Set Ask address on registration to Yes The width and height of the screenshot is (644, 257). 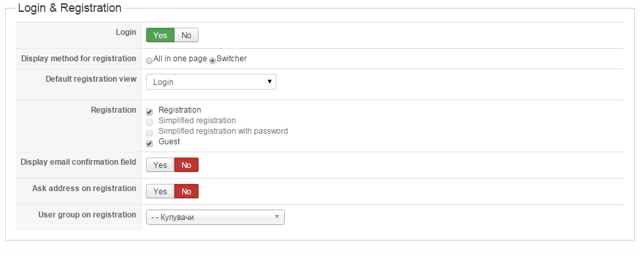tap(161, 191)
